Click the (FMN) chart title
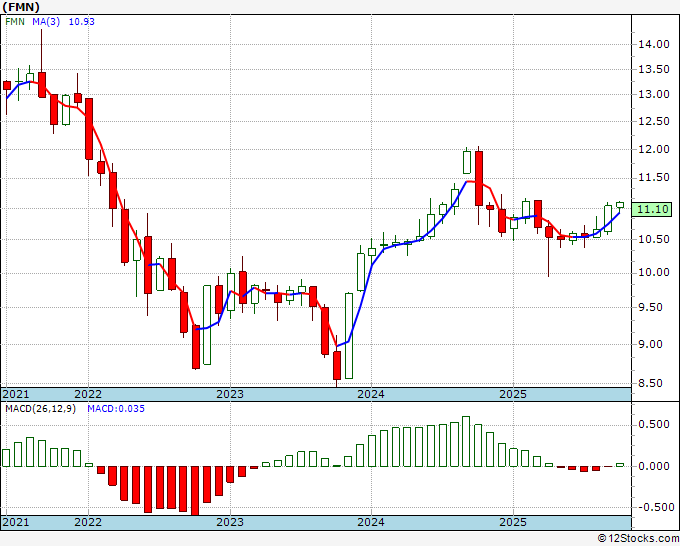The image size is (680, 546). coord(21,7)
